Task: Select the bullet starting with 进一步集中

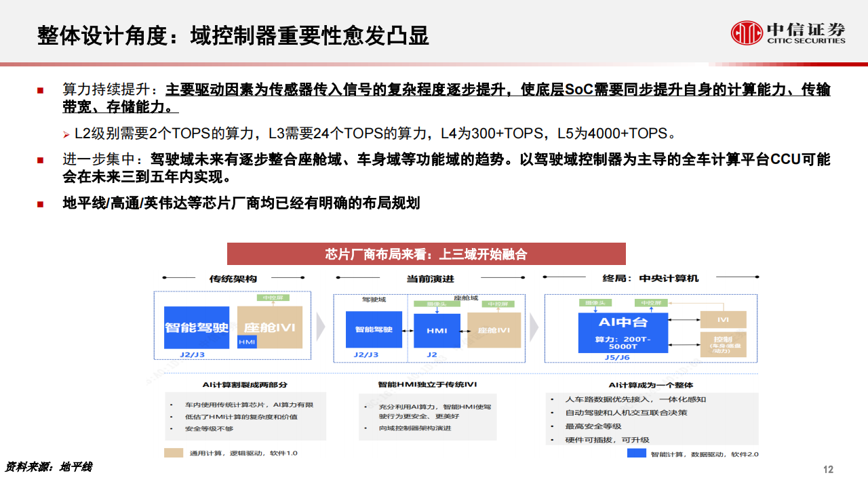Action: pos(446,169)
